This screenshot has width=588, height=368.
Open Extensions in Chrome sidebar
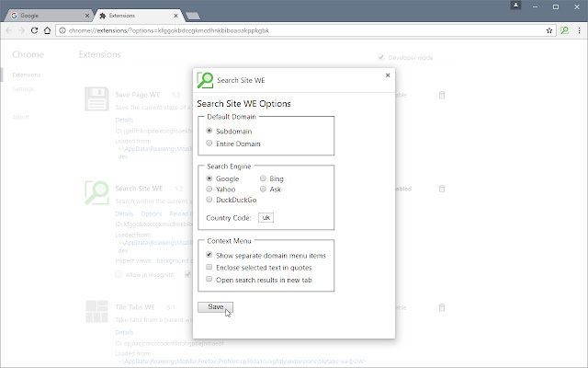[x=27, y=75]
